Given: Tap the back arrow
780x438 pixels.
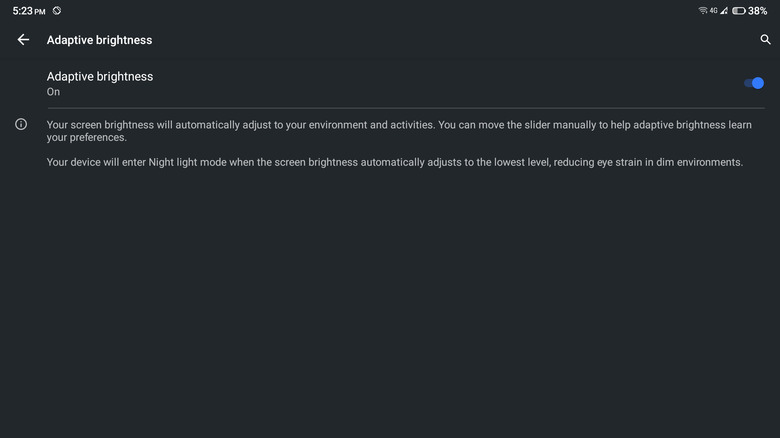Looking at the screenshot, I should pyautogui.click(x=23, y=40).
